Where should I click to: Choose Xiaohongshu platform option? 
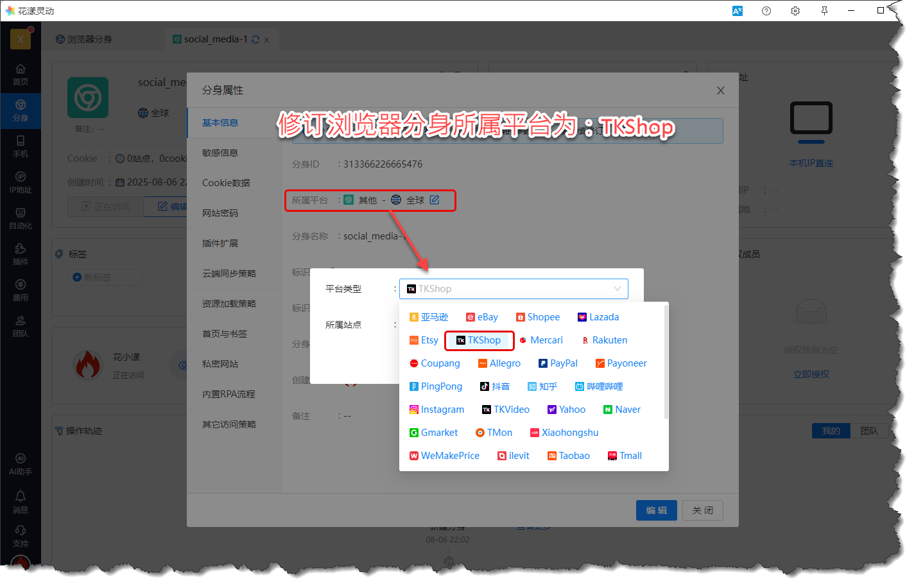pyautogui.click(x=564, y=433)
